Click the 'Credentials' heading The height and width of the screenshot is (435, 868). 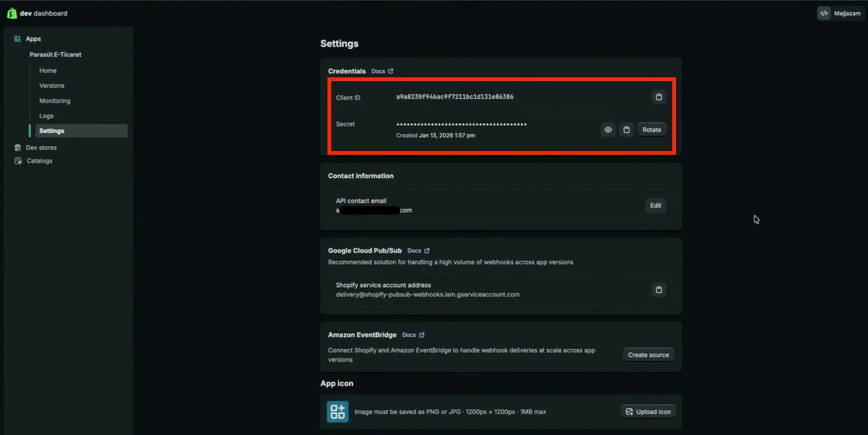[x=347, y=71]
